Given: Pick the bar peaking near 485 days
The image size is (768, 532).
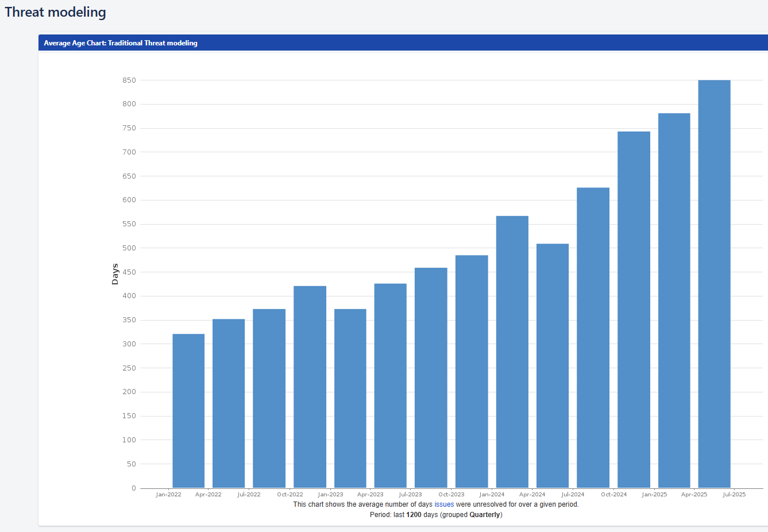Looking at the screenshot, I should pos(472,372).
